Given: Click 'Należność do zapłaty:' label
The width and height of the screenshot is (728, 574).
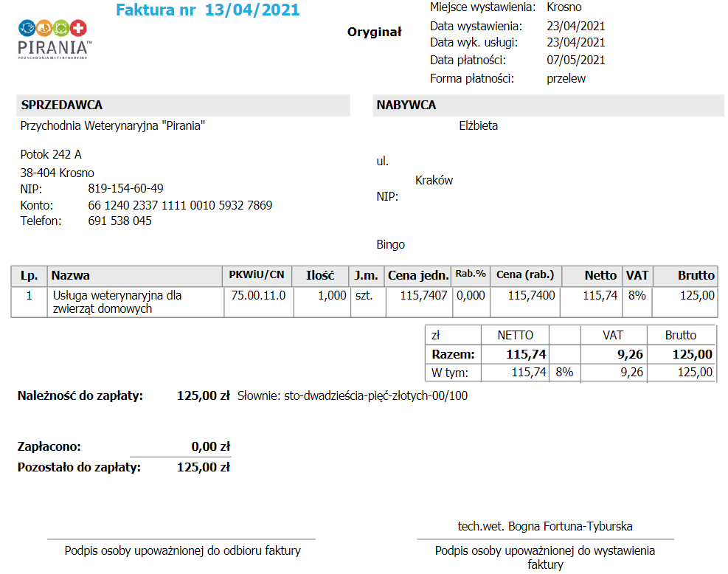Looking at the screenshot, I should click(80, 395).
